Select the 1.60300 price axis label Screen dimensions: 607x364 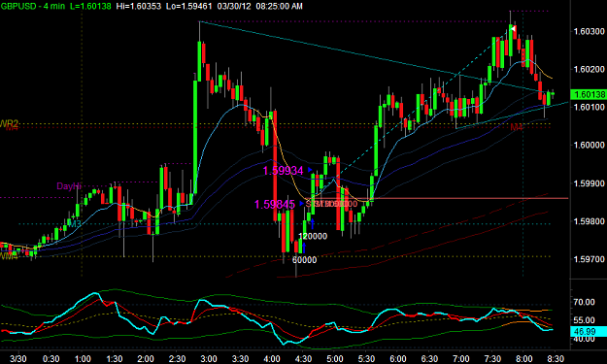click(589, 31)
